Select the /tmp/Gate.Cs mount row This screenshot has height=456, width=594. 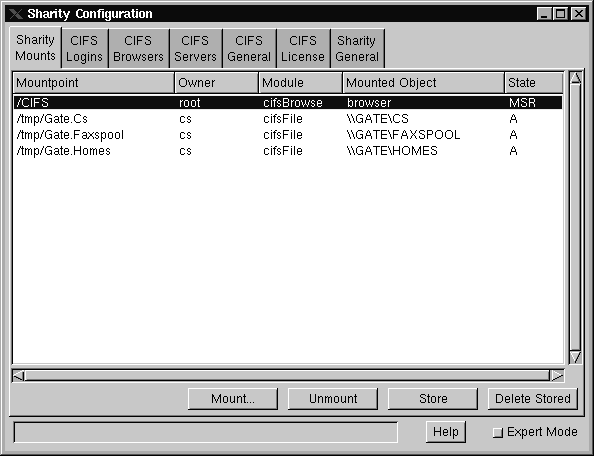[x=288, y=119]
